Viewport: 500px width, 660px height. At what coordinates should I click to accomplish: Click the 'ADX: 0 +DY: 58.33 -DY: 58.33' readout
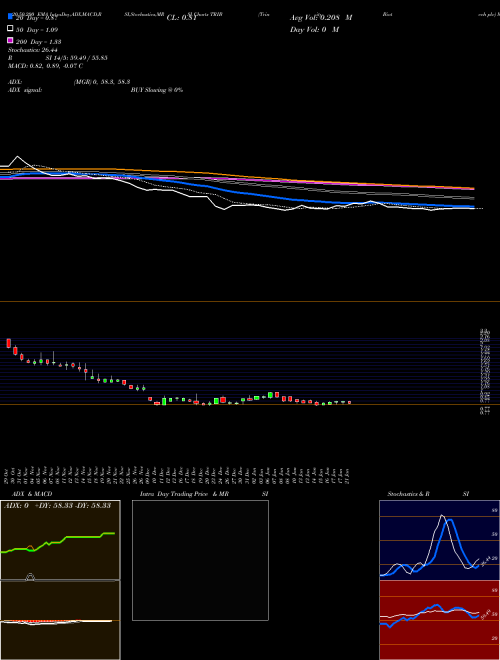click(x=57, y=505)
